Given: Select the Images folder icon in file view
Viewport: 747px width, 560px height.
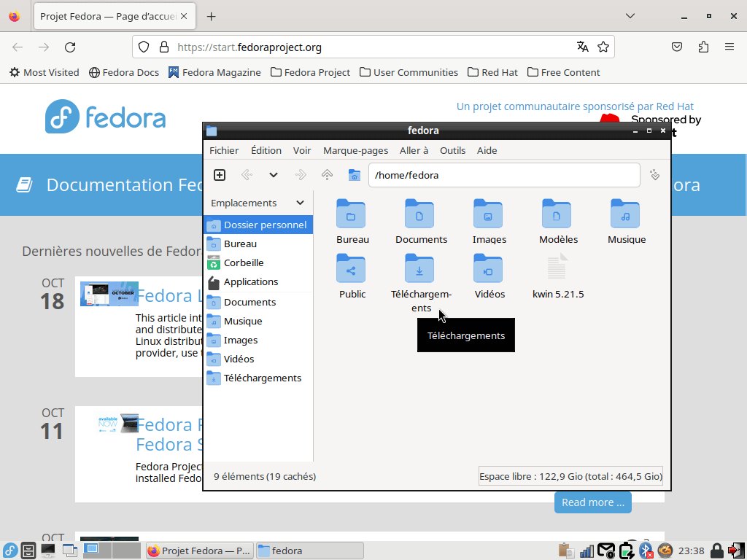Looking at the screenshot, I should (x=488, y=214).
